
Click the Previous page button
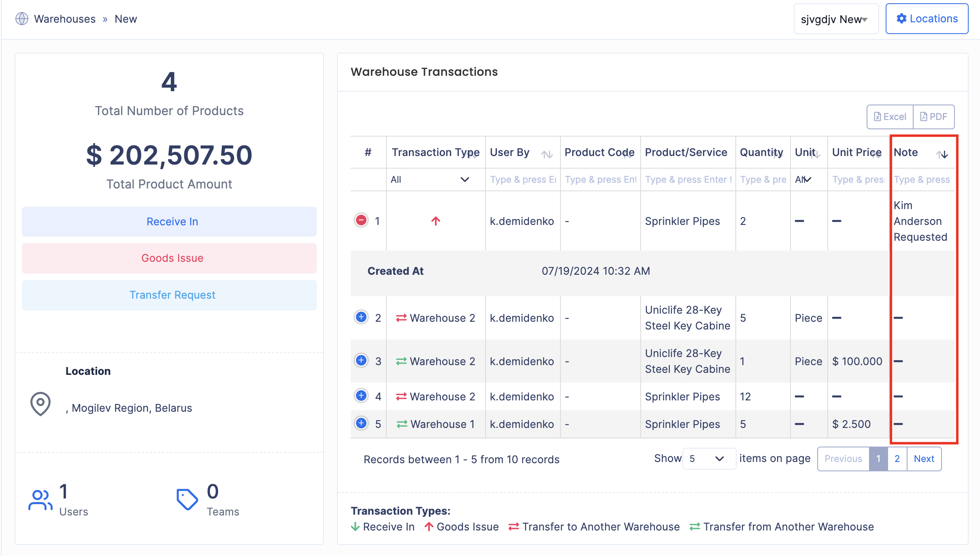(844, 459)
